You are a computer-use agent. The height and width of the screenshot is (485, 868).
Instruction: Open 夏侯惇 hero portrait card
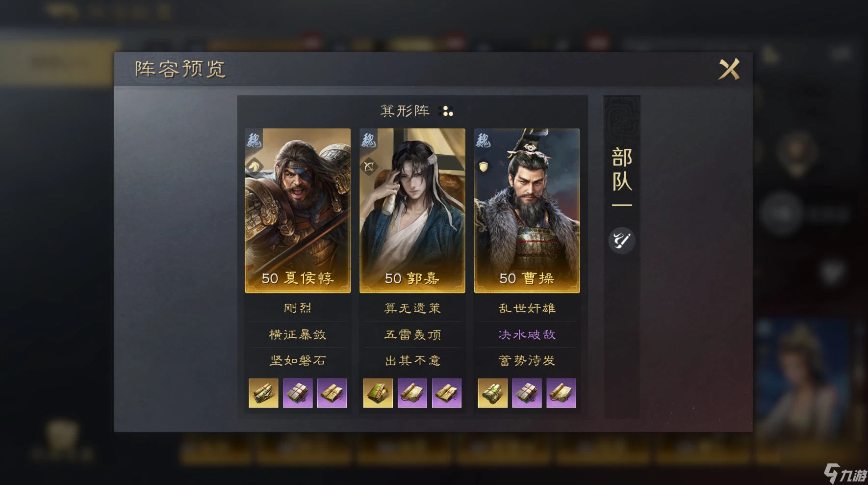298,211
